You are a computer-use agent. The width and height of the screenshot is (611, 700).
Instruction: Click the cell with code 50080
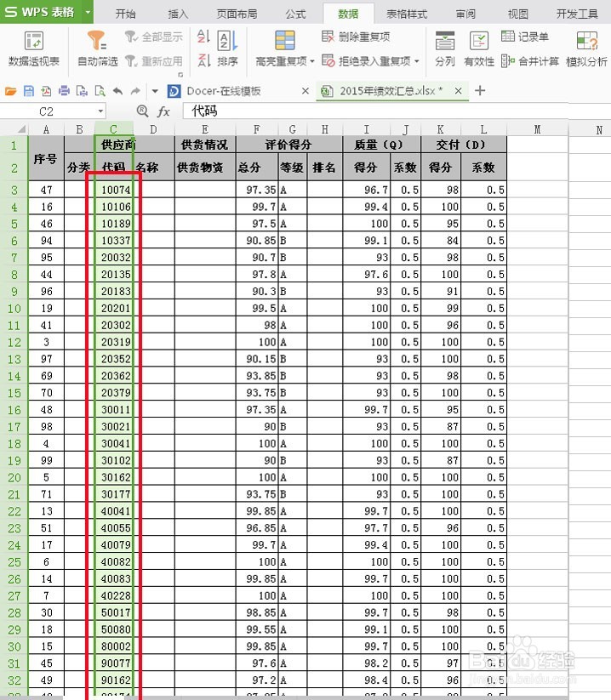pyautogui.click(x=114, y=629)
